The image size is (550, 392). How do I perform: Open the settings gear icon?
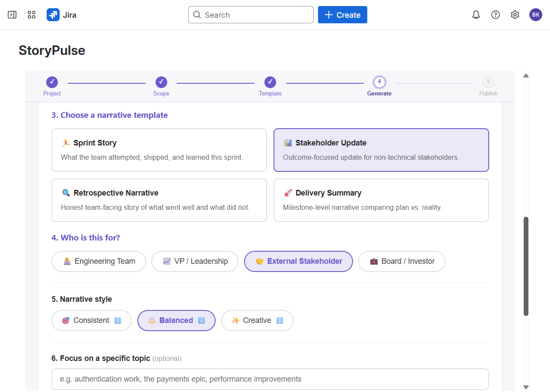coord(515,15)
